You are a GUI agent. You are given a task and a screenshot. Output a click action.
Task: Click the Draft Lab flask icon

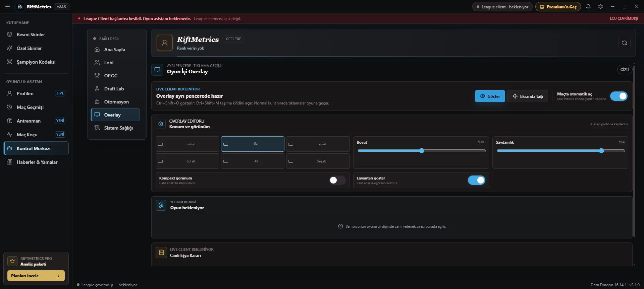97,89
